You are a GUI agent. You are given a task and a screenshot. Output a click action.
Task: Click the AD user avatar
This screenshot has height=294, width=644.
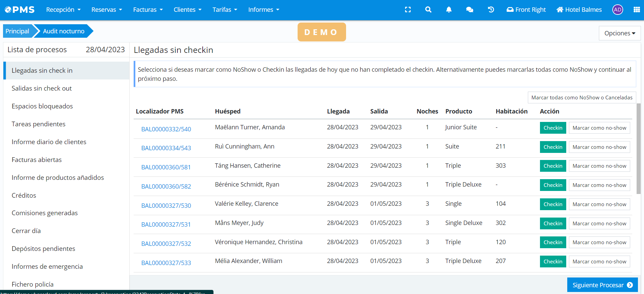click(x=617, y=10)
